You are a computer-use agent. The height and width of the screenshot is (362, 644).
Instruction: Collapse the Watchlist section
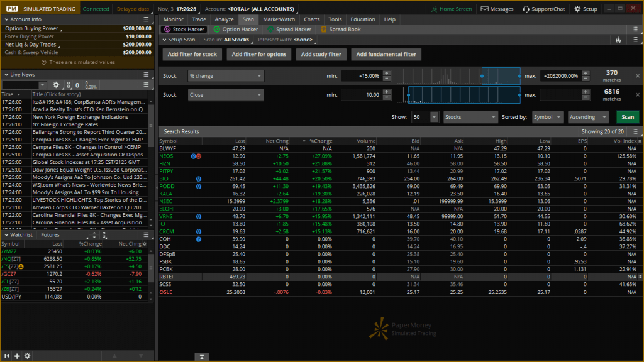(x=6, y=235)
